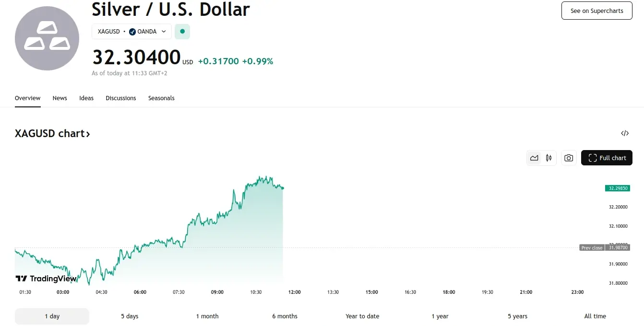Click the OANDA broker logo

133,32
